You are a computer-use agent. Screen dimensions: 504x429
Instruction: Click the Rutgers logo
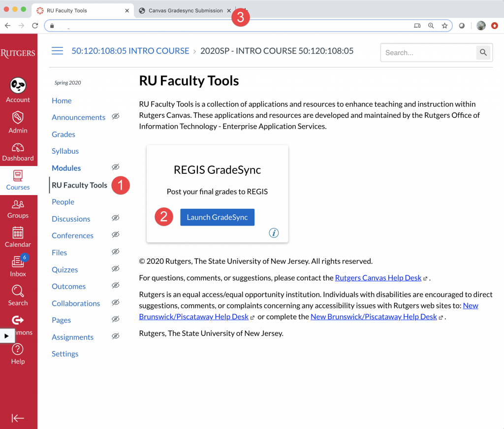point(18,53)
